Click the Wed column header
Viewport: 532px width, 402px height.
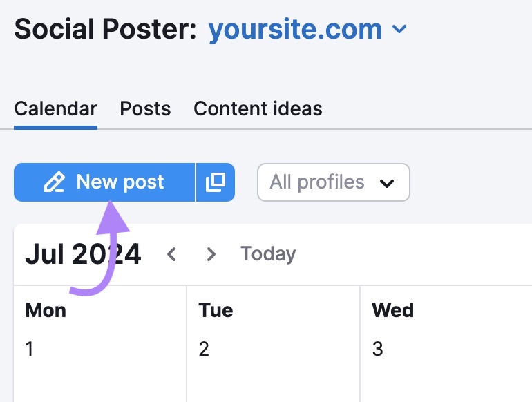tap(393, 310)
